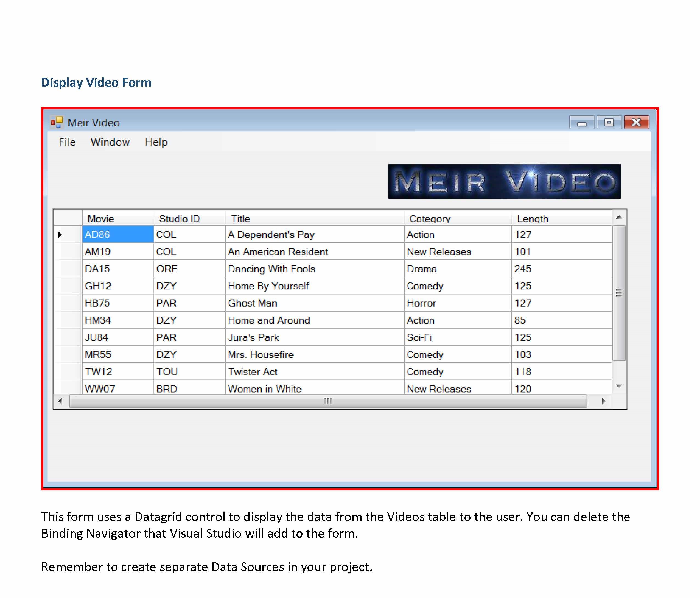
Task: Maximize the Meir Video window
Action: 609,122
